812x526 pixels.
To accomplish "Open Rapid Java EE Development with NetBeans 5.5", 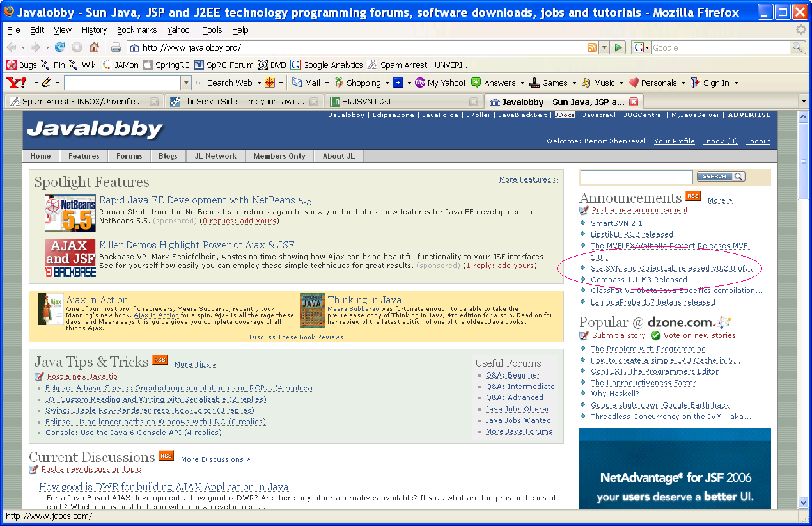I will pos(205,200).
